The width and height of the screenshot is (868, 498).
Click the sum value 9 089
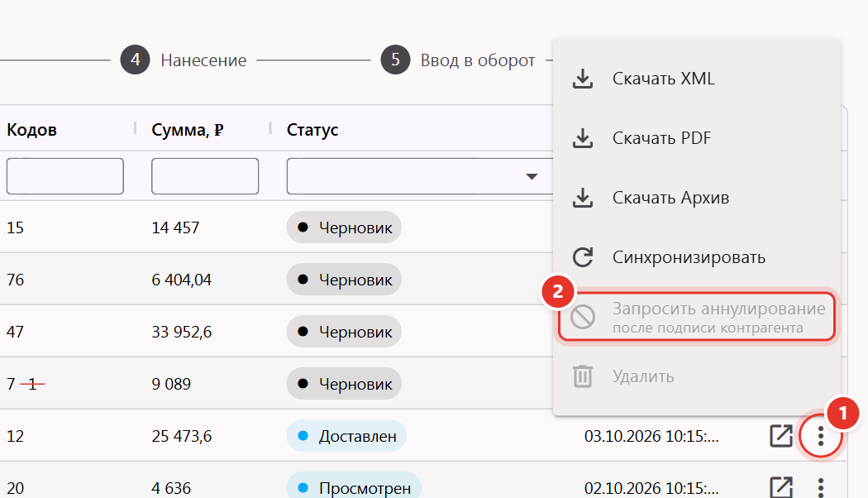(171, 384)
